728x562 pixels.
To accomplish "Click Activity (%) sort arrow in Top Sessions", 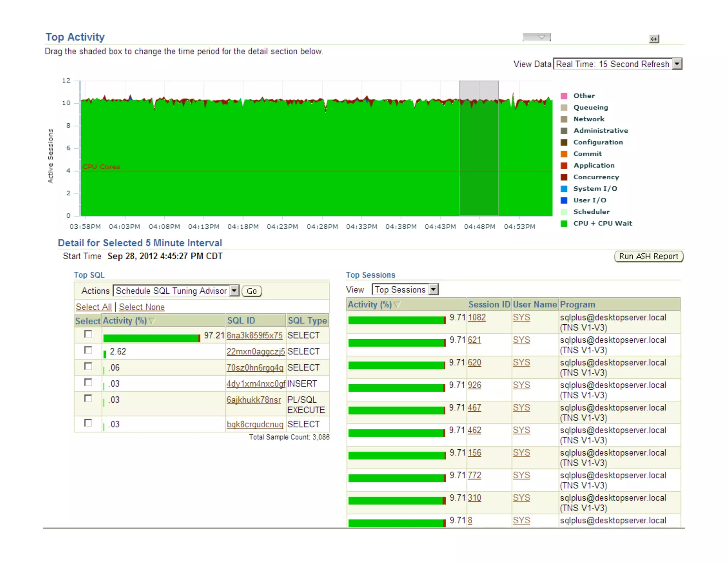I will click(397, 304).
